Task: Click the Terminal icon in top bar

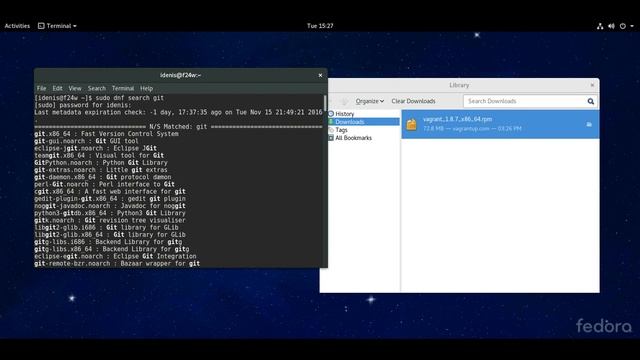Action: (x=41, y=26)
